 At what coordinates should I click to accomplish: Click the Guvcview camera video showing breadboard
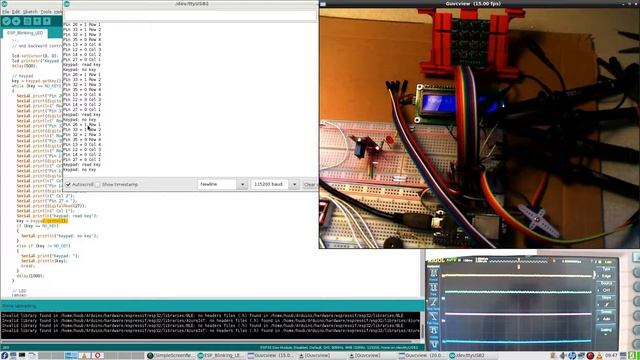479,128
